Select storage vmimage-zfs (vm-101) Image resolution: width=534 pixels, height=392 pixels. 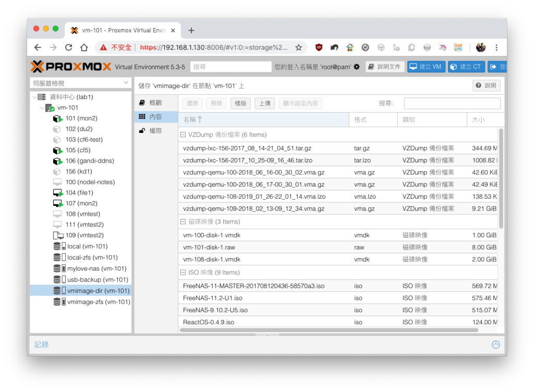tap(99, 302)
